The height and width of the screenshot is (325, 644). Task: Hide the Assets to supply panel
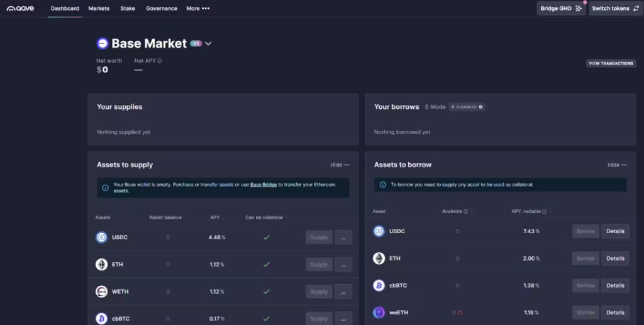pyautogui.click(x=339, y=165)
